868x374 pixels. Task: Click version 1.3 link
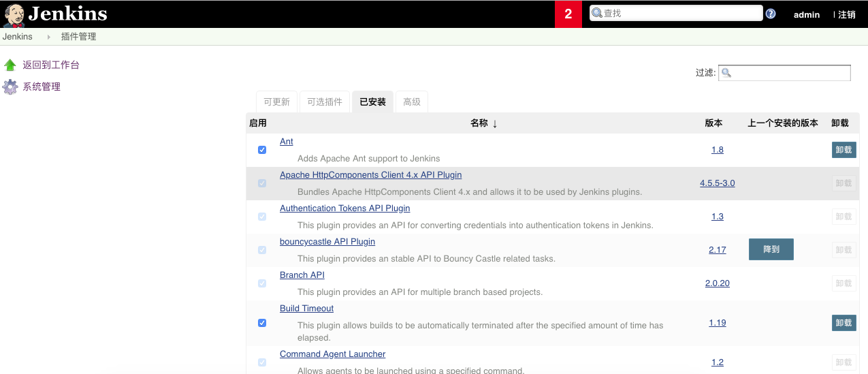[718, 217]
